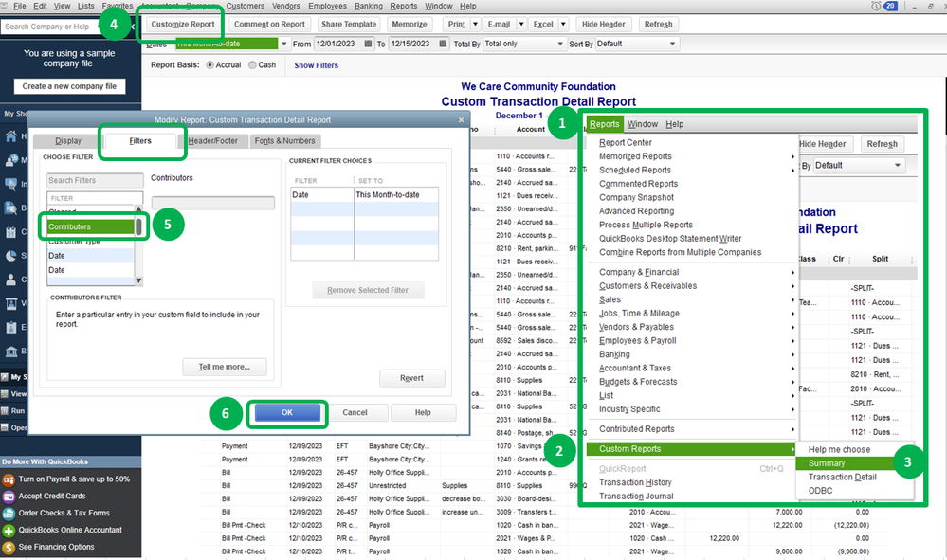The height and width of the screenshot is (560, 947).
Task: Open the From date calendar picker
Action: coord(369,44)
